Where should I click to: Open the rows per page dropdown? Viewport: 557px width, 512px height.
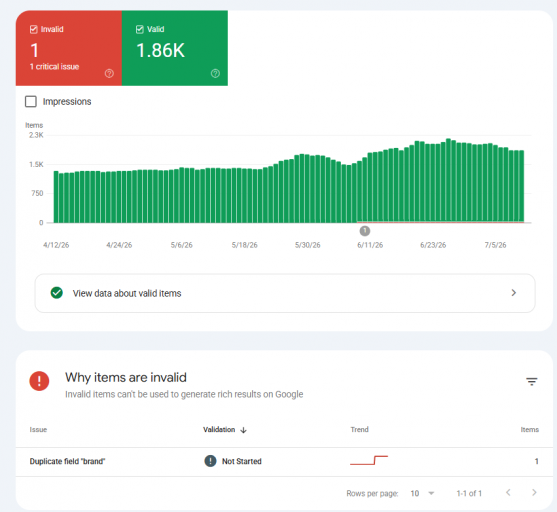pyautogui.click(x=422, y=493)
